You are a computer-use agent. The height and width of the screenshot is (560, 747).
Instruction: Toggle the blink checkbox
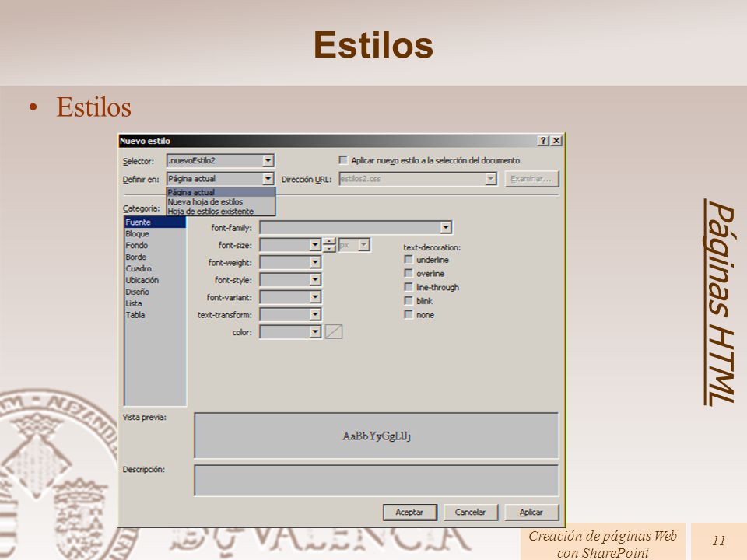(x=409, y=300)
